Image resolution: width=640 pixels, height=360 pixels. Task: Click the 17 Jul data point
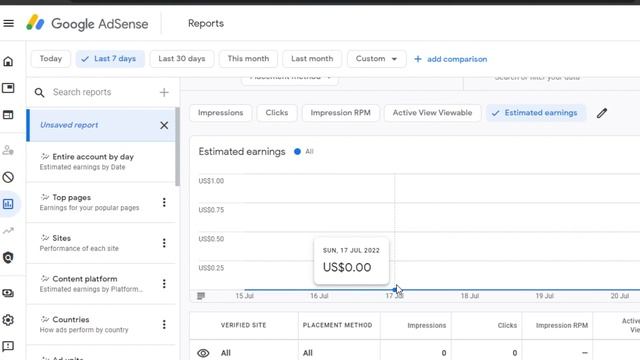click(x=394, y=289)
